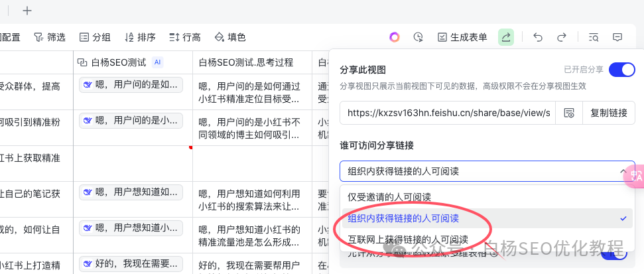The image size is (644, 274).
Task: Click the link icon in 白杨SEO测试 header
Action: tap(82, 62)
